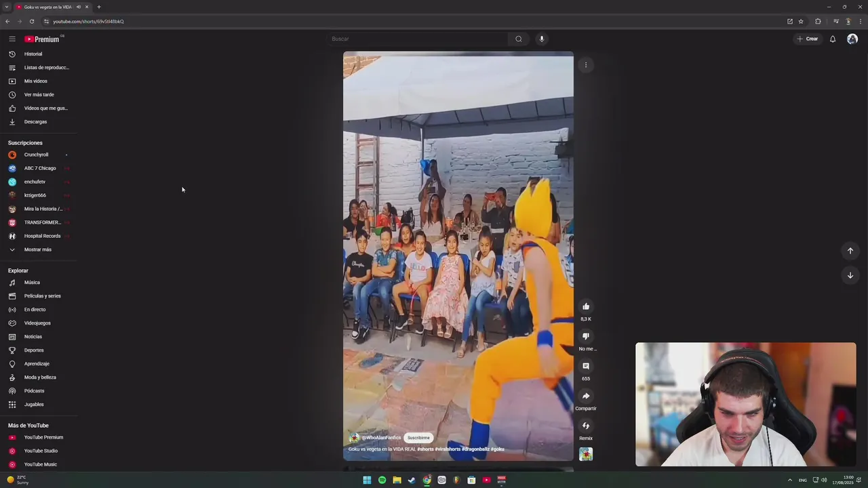868x488 pixels.
Task: Open the browser extensions puzzle icon
Action: 818,21
